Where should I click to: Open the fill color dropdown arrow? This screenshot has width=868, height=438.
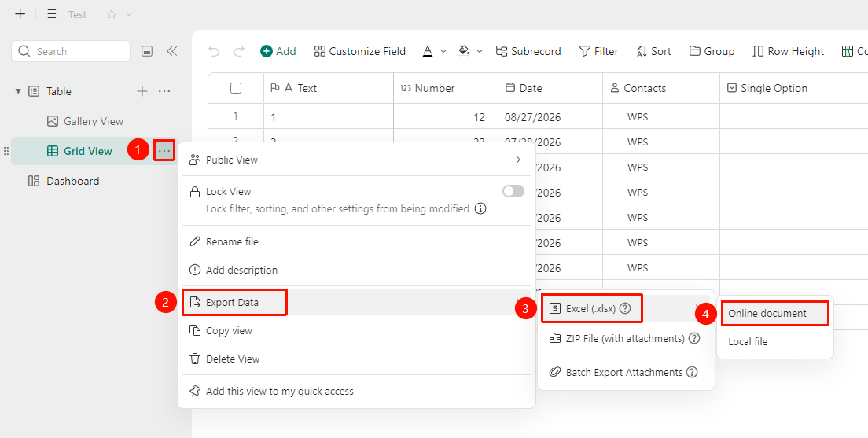point(480,51)
